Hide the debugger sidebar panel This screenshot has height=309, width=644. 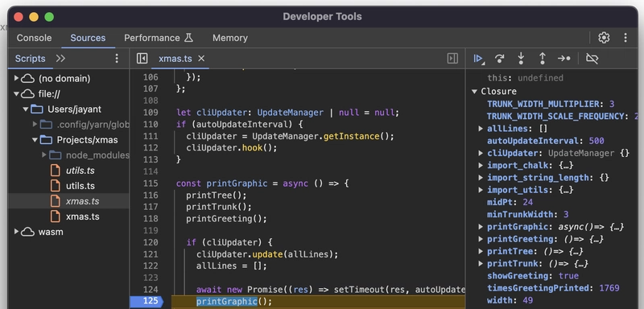tap(452, 59)
